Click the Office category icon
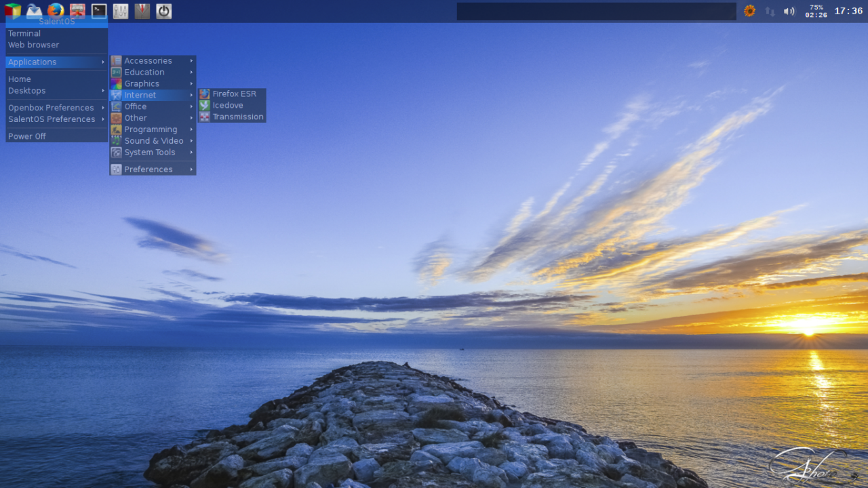 pos(116,106)
